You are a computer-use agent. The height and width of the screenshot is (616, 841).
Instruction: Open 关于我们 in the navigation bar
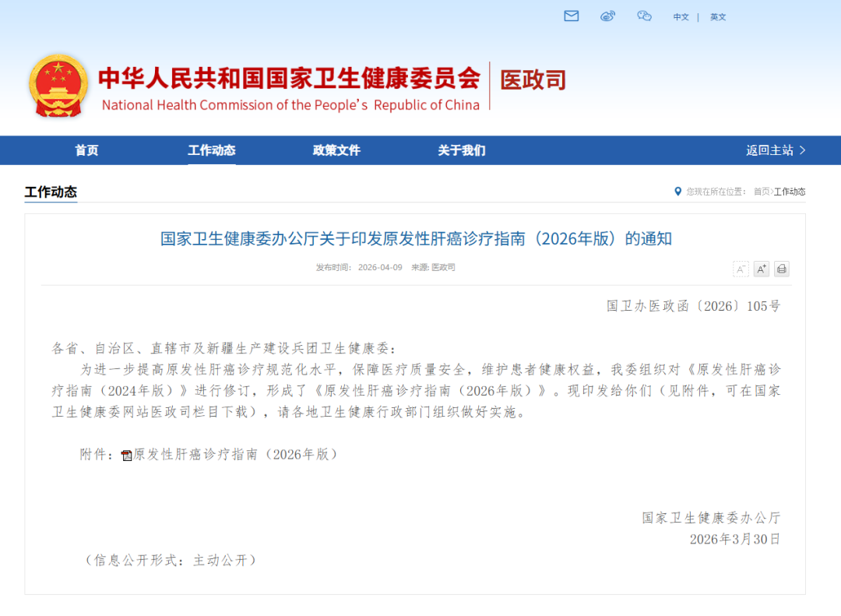(x=462, y=150)
